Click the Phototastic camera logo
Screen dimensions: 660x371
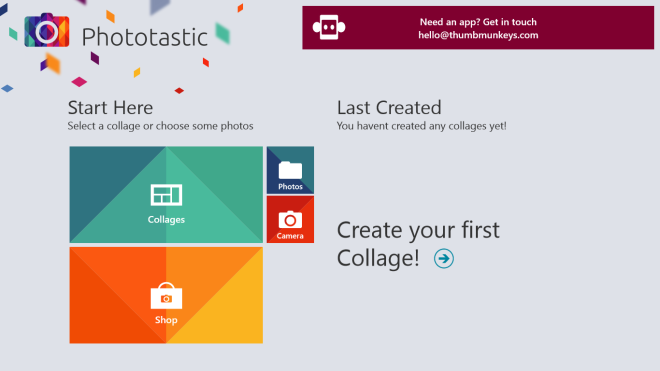pyautogui.click(x=47, y=30)
